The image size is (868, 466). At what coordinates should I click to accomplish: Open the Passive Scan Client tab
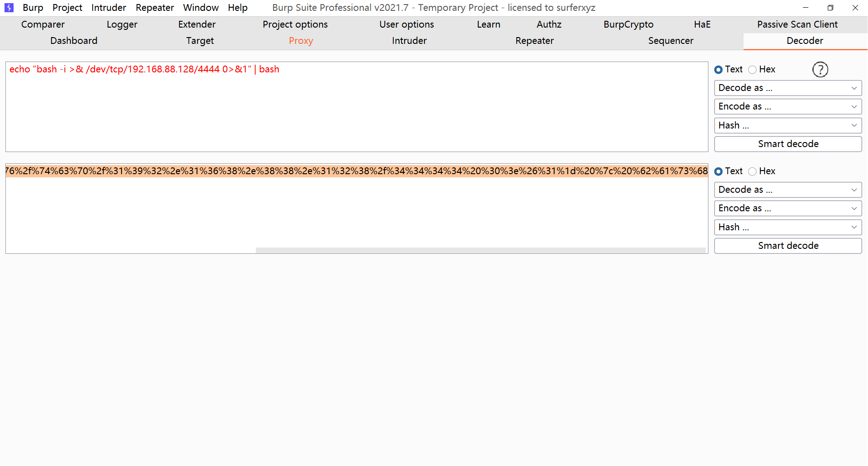tap(797, 24)
